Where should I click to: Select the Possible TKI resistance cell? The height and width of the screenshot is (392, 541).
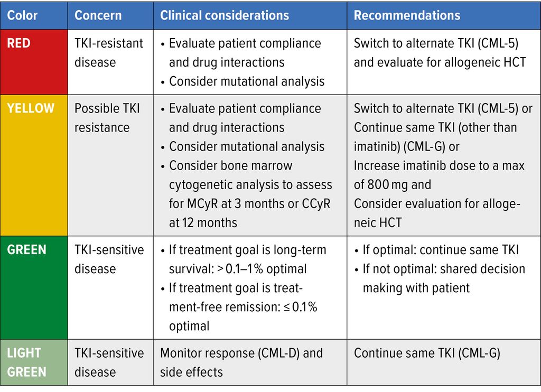coord(107,118)
